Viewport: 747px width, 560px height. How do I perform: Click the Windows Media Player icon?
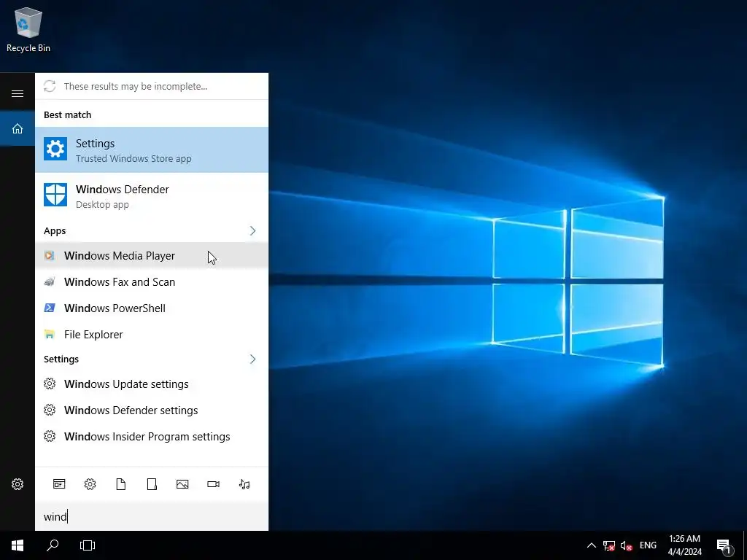(x=49, y=256)
